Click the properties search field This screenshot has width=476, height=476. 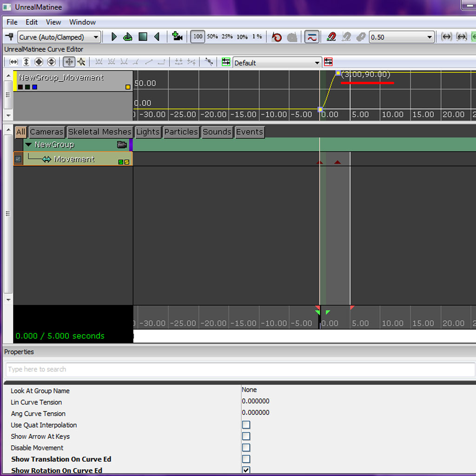coord(240,370)
